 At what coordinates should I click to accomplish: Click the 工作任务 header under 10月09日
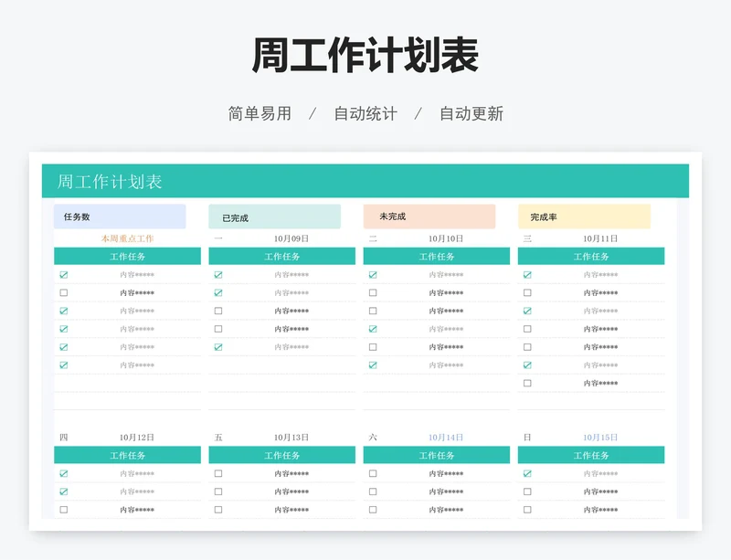coord(282,257)
